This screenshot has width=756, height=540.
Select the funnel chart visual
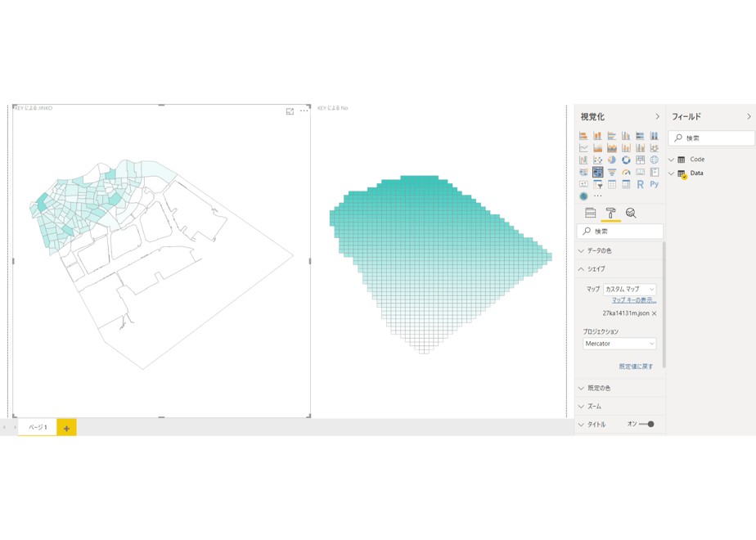(612, 172)
